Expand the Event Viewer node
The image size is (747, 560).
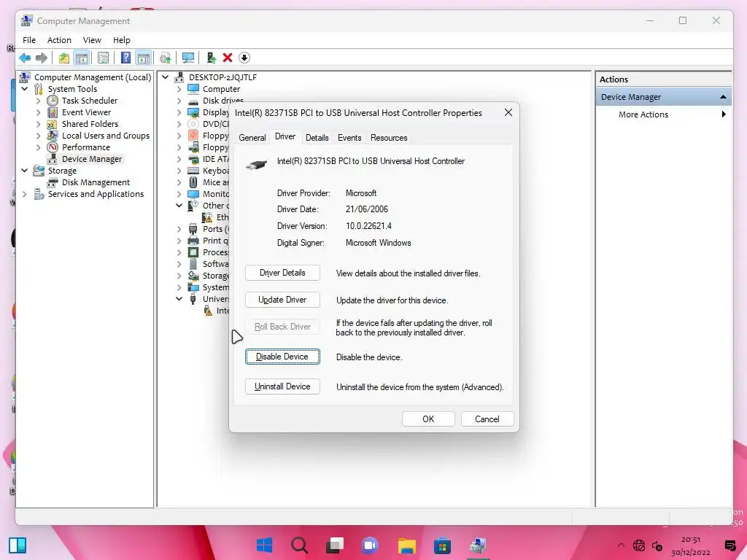[x=38, y=112]
